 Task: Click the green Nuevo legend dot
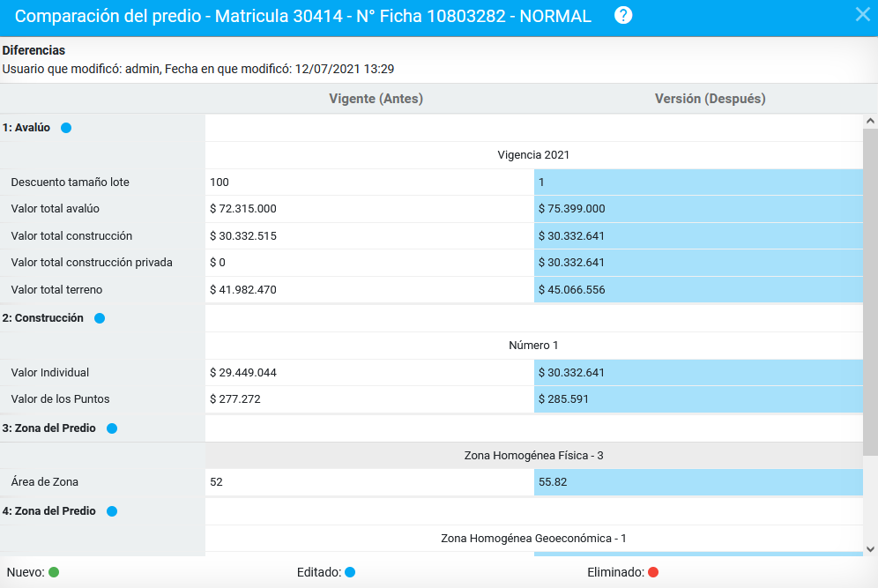coord(54,572)
